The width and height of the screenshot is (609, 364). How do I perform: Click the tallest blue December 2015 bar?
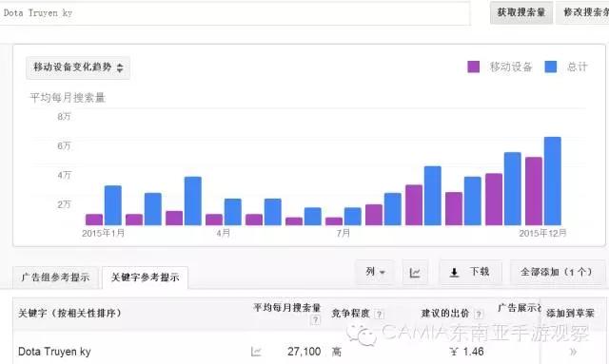pyautogui.click(x=552, y=181)
